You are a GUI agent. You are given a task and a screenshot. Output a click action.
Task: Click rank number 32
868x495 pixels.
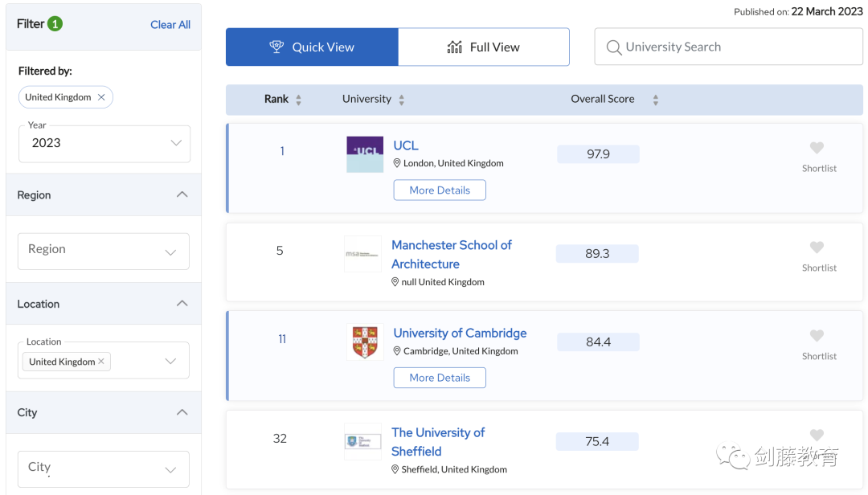[x=280, y=439]
